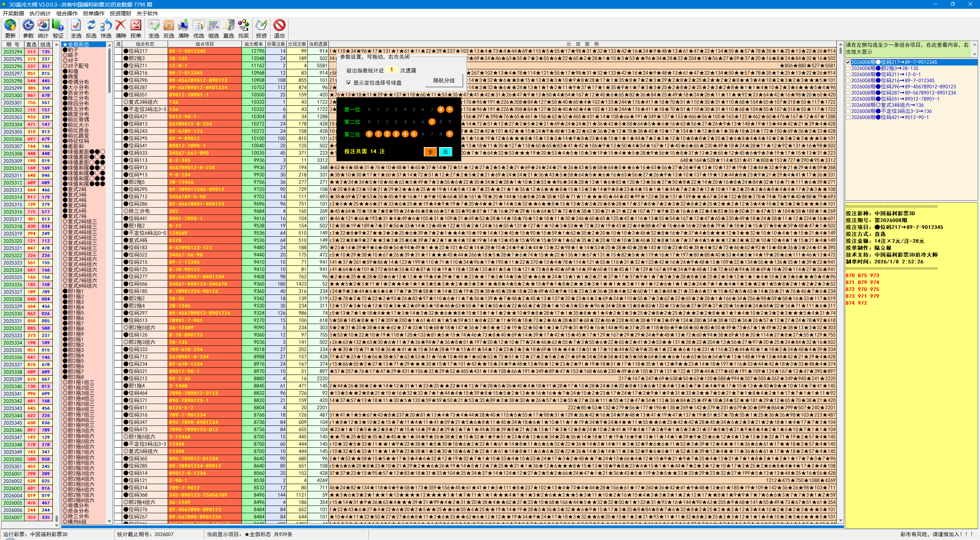Click the 投资 investment toolbar icon
The height and width of the screenshot is (540, 980).
261,26
